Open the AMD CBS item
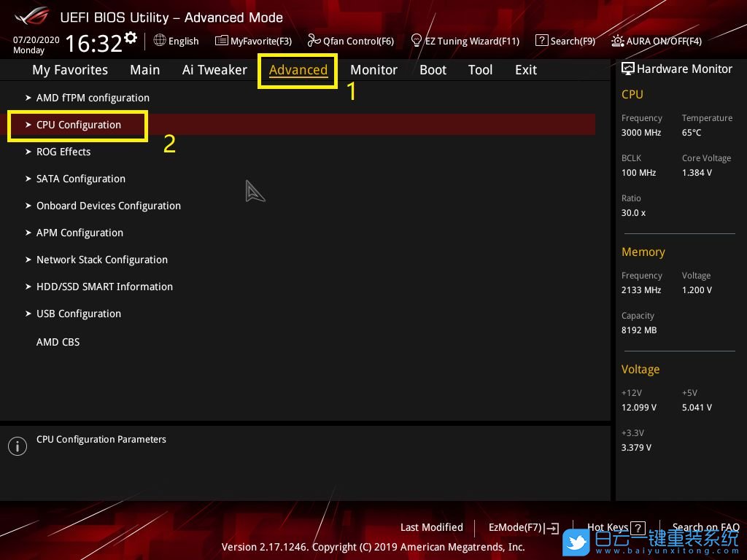This screenshot has height=560, width=747. click(x=58, y=342)
